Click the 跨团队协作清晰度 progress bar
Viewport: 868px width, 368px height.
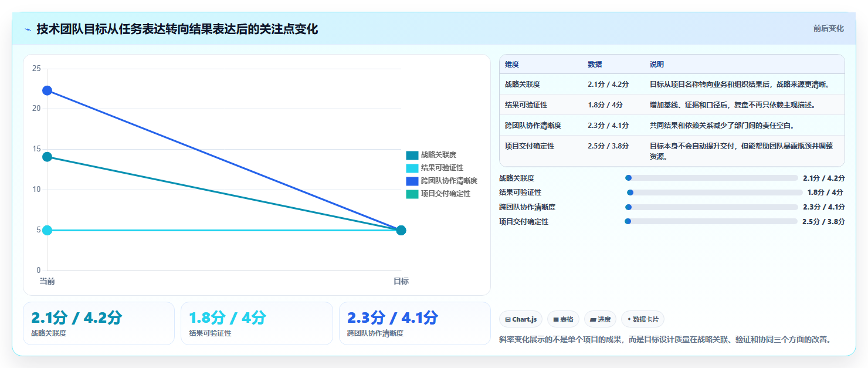(711, 207)
